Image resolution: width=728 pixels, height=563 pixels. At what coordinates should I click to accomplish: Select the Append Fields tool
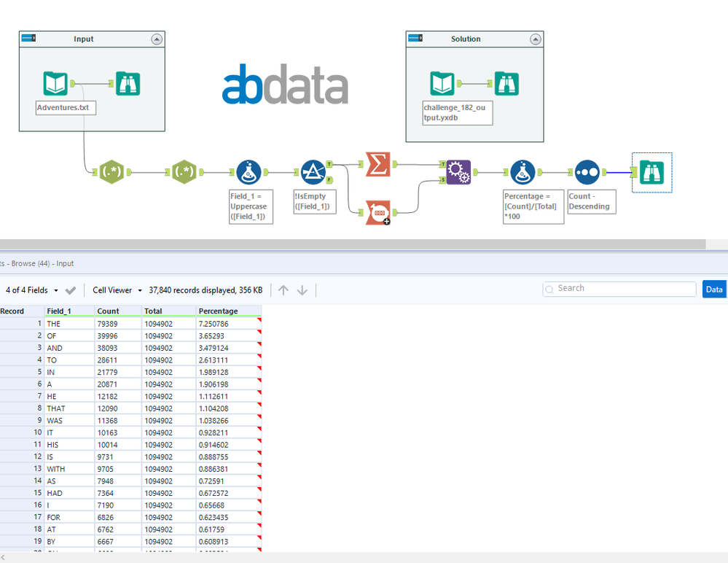(x=458, y=172)
